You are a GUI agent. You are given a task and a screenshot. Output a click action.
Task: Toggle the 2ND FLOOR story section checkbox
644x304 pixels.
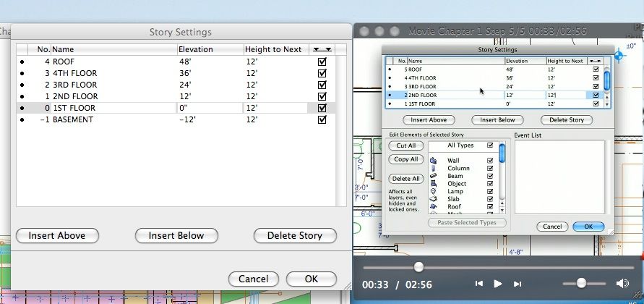pyautogui.click(x=322, y=96)
